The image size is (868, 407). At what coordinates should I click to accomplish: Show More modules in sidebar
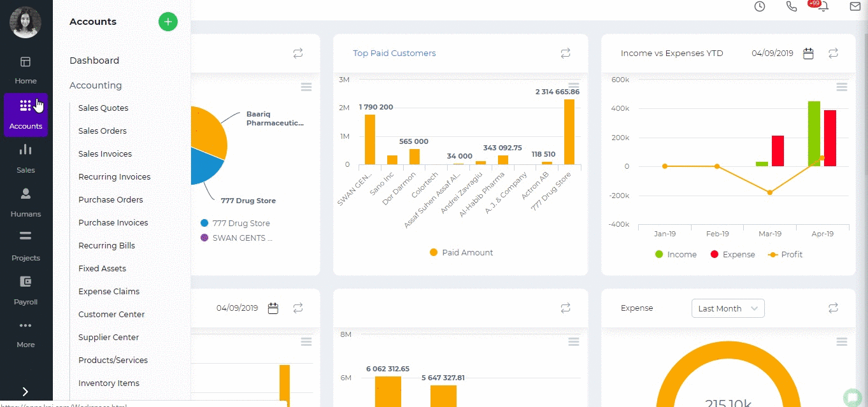[x=25, y=334]
